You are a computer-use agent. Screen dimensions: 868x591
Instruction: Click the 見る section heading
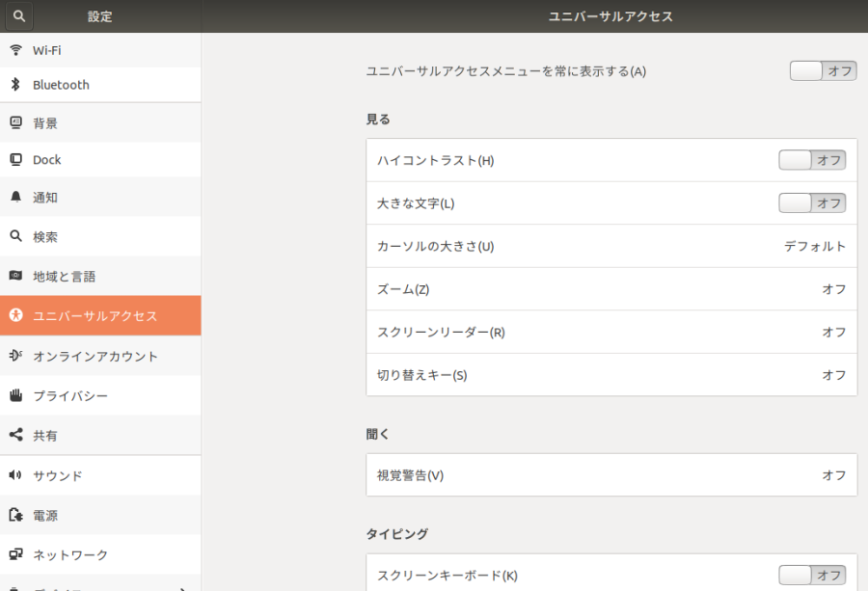point(378,119)
